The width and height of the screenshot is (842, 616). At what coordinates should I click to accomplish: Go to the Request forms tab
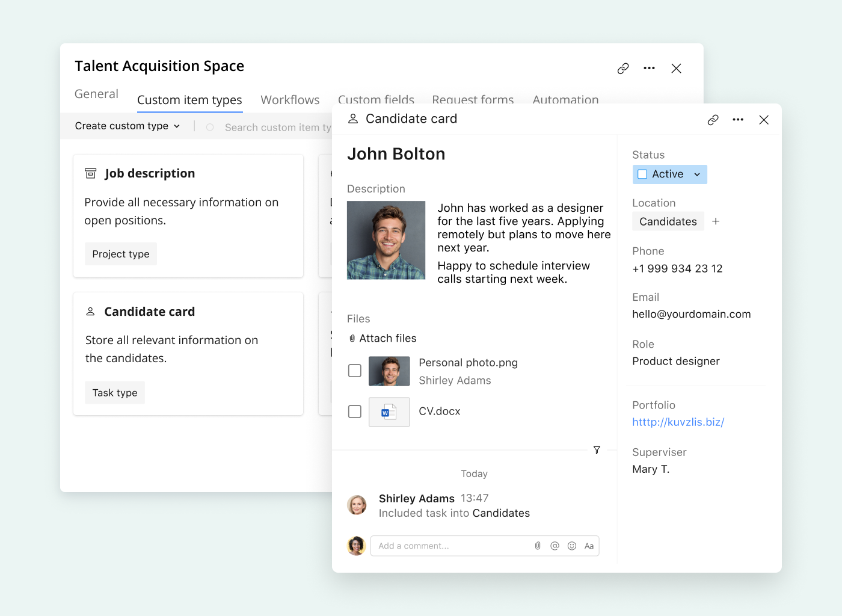473,99
